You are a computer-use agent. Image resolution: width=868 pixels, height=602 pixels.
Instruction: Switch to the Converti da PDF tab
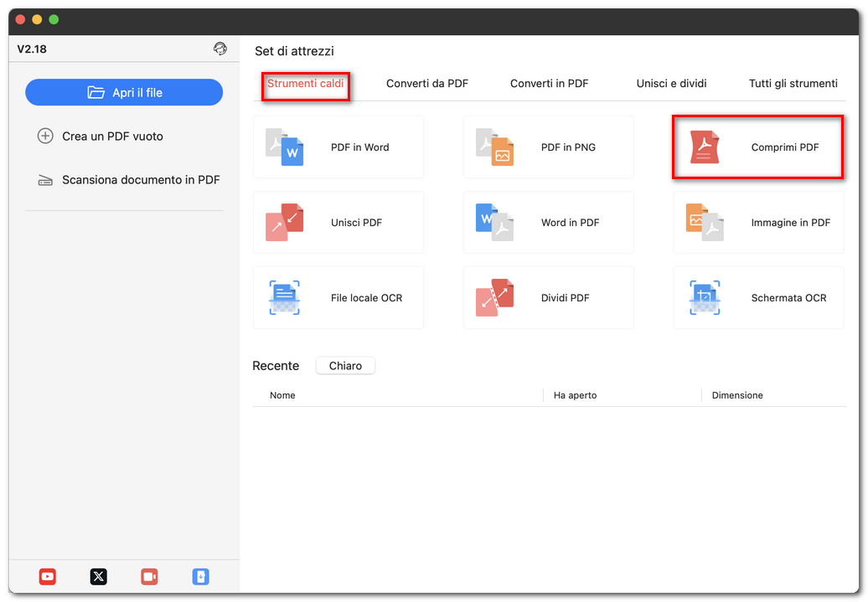point(426,84)
